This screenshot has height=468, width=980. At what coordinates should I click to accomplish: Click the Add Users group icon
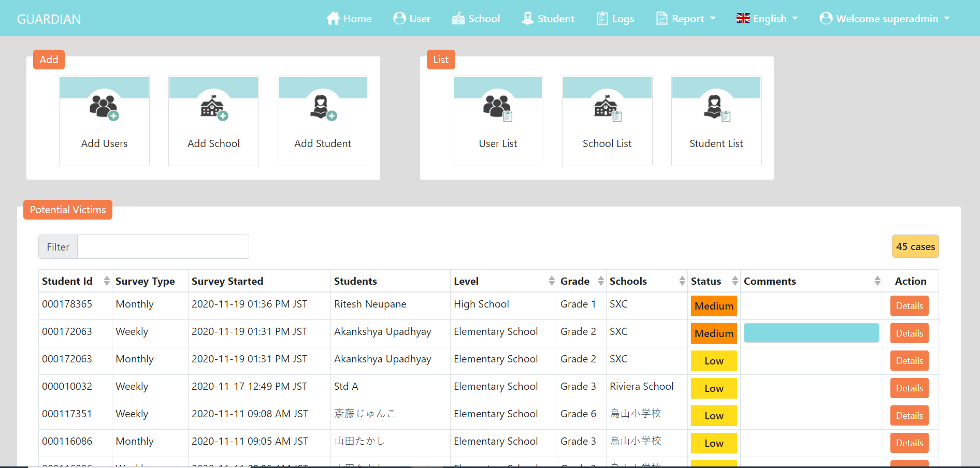(104, 107)
